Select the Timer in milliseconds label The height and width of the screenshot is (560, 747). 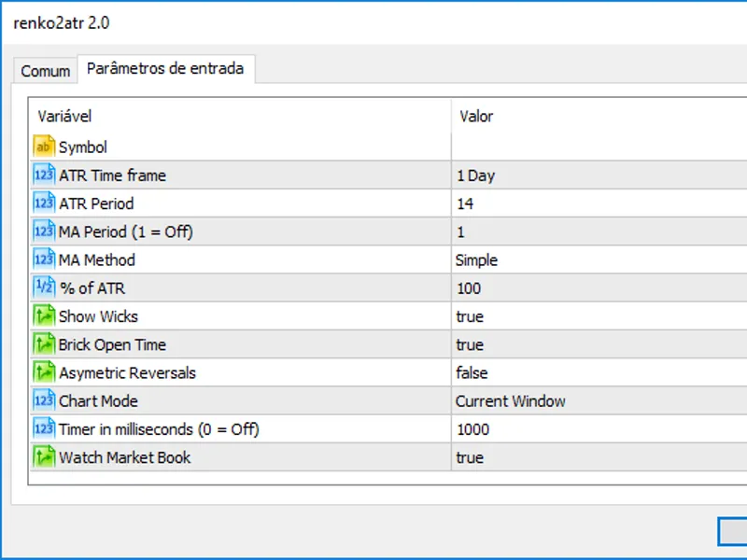coord(159,429)
